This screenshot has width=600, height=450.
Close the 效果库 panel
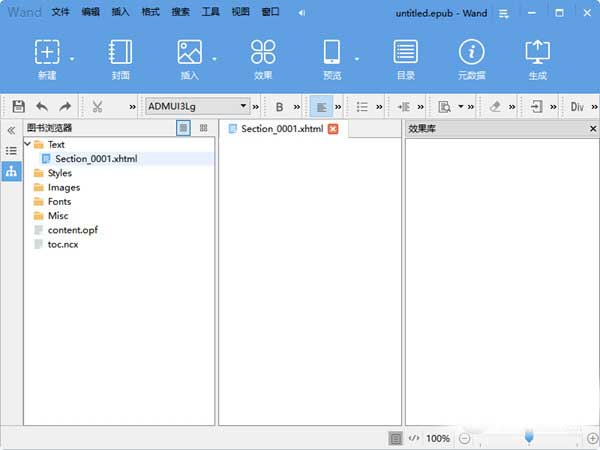[592, 129]
